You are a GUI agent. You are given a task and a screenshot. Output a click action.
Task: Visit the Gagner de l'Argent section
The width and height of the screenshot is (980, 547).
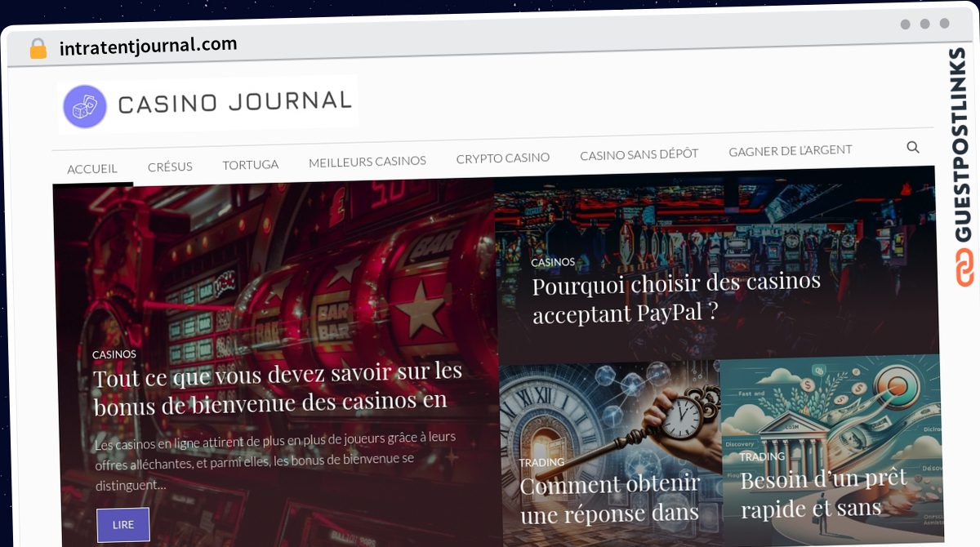(791, 151)
